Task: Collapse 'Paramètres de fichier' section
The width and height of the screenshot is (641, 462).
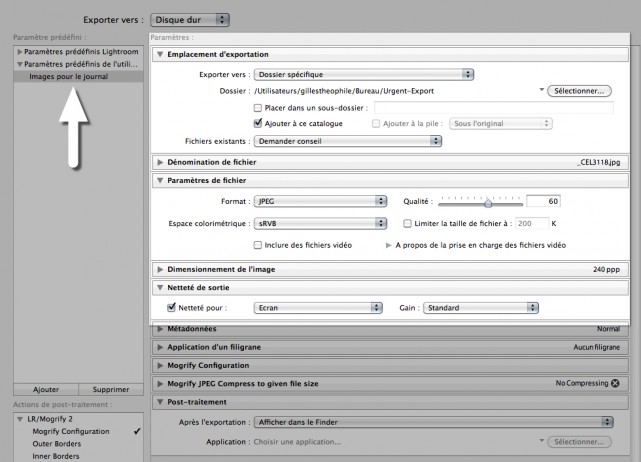Action: pos(160,180)
